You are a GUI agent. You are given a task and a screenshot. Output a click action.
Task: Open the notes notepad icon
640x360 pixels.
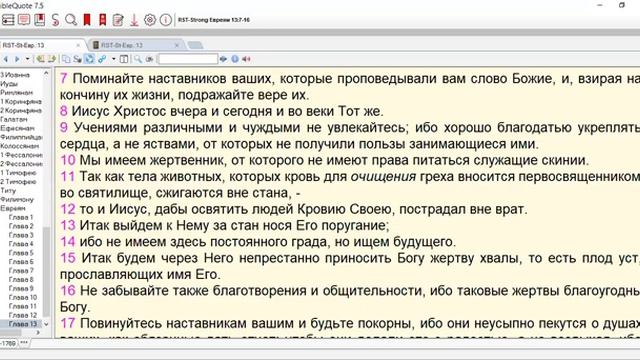(118, 20)
